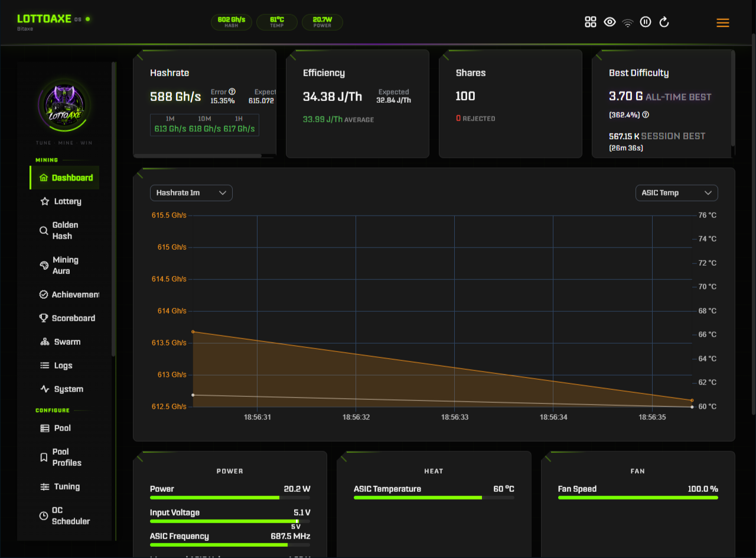Open the grid layout icon in header
The width and height of the screenshot is (756, 558).
[x=591, y=22]
